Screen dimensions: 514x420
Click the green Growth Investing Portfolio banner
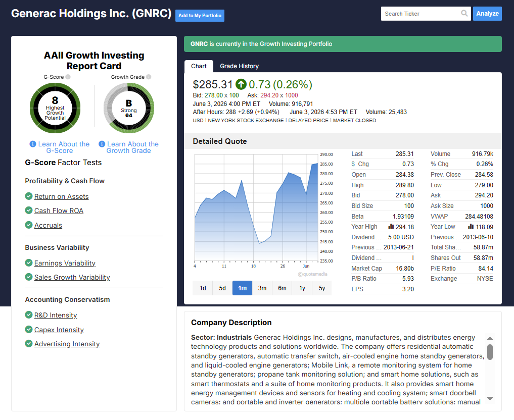click(343, 44)
